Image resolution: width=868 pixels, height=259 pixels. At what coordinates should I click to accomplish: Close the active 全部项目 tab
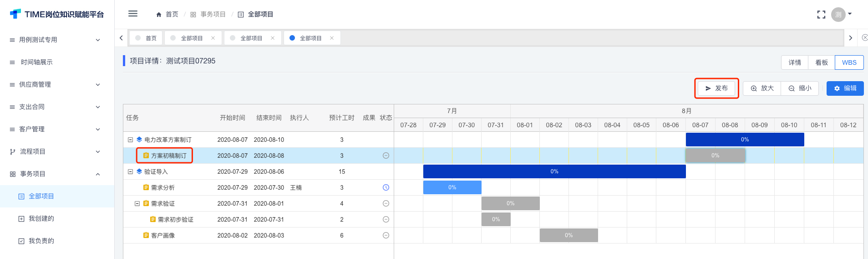pyautogui.click(x=332, y=38)
